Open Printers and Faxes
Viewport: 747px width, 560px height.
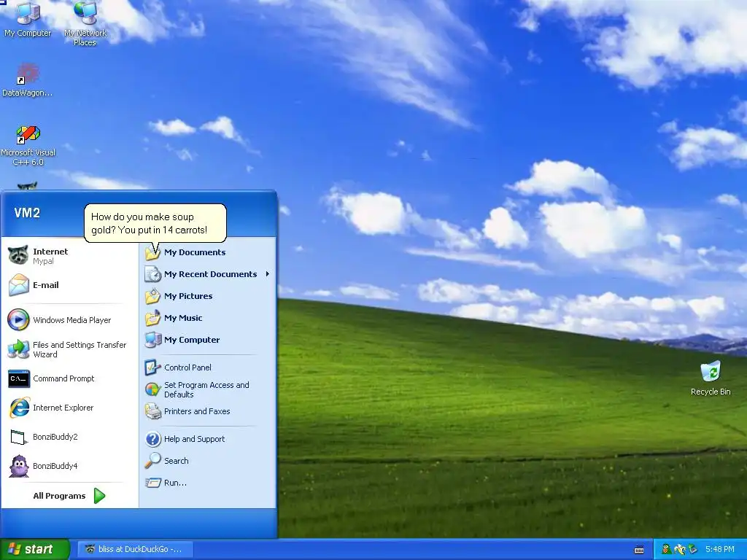point(208,411)
